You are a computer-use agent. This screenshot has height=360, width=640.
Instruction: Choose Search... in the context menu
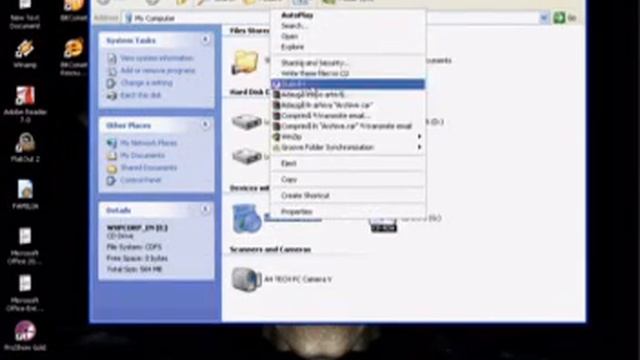(348, 26)
